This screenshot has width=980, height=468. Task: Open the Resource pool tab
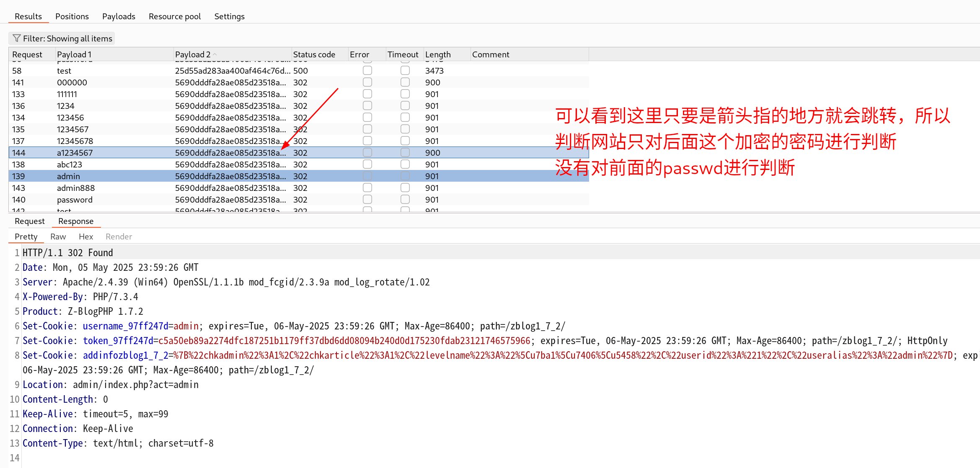[x=174, y=16]
